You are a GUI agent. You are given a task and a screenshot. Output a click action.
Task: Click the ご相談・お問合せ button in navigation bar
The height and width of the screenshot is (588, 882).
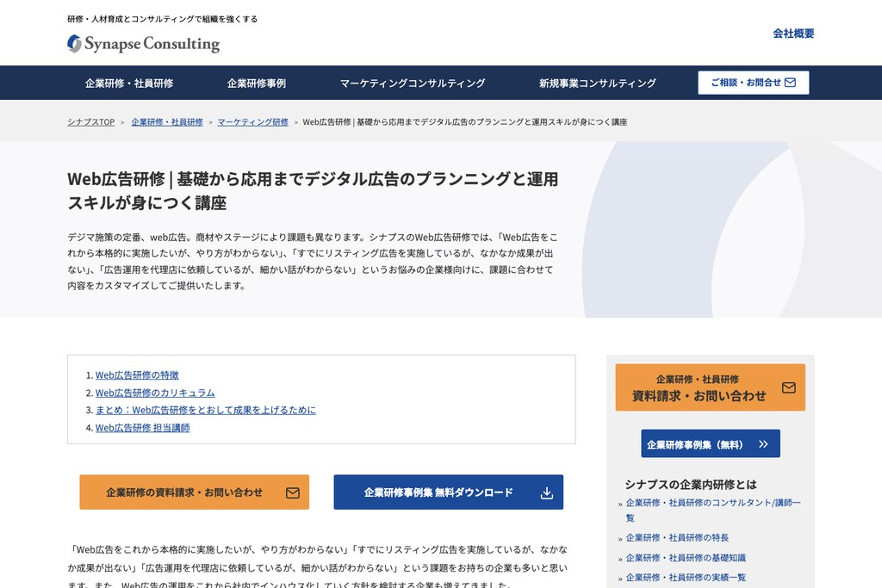(753, 83)
